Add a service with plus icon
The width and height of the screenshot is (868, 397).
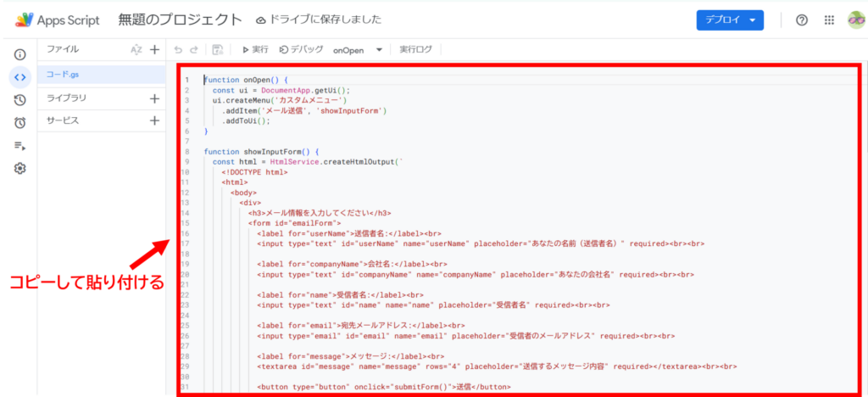tap(154, 120)
